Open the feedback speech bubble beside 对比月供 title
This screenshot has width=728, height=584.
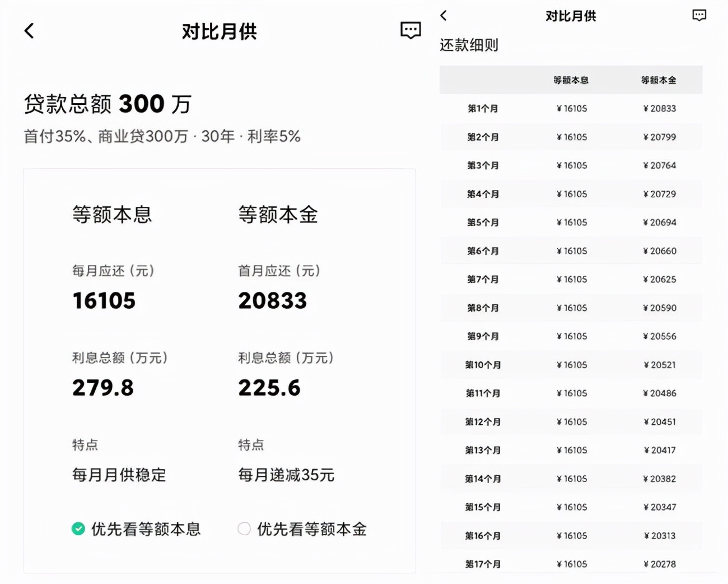tap(410, 30)
